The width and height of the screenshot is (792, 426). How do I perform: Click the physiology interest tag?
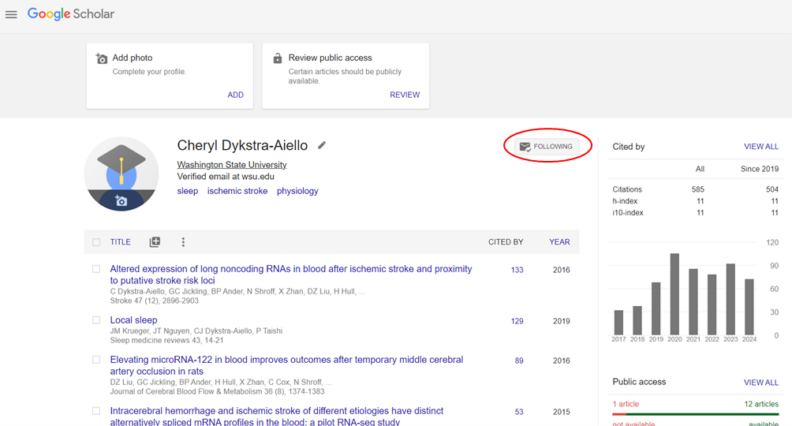coord(298,191)
